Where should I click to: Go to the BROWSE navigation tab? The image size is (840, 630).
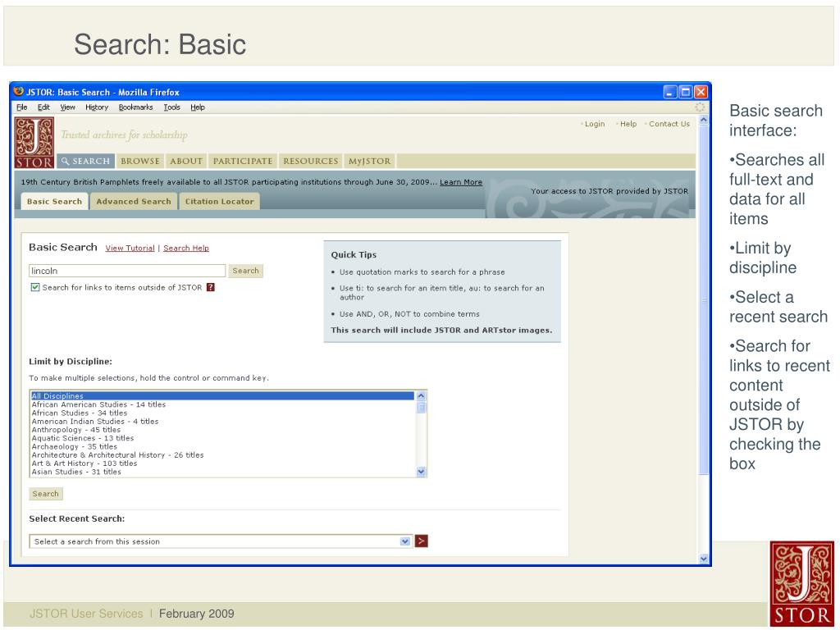pyautogui.click(x=140, y=162)
